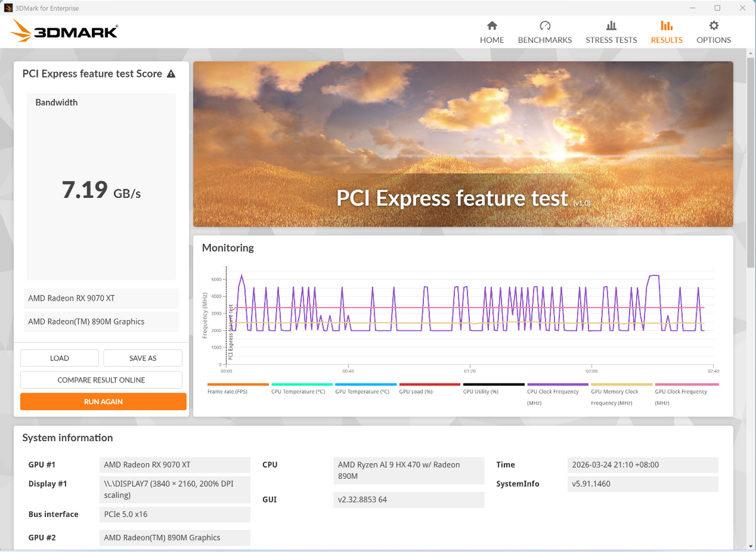
Task: Click the 3DMark logo
Action: [64, 32]
